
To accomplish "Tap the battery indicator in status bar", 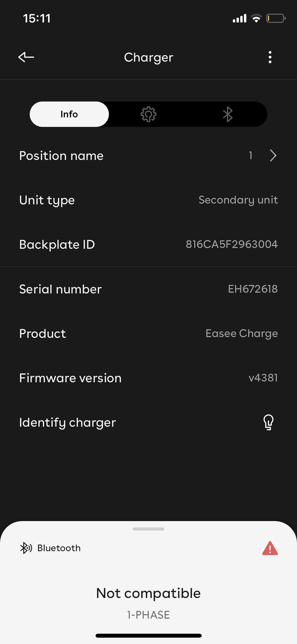I will pyautogui.click(x=276, y=19).
